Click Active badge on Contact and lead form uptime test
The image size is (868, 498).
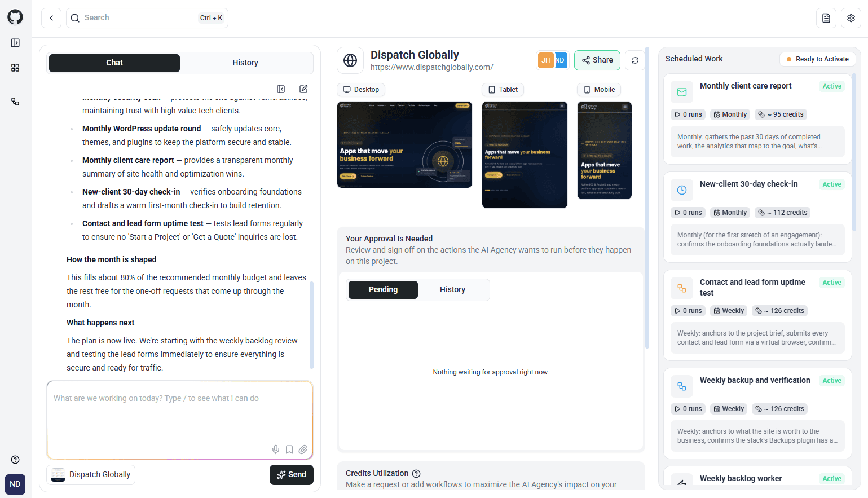[x=832, y=283]
